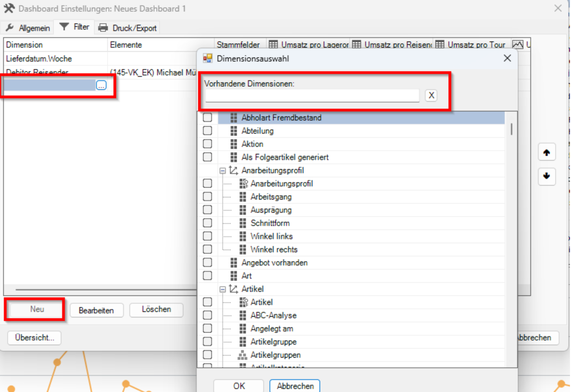
Task: Click the horizontal scrollbar under the filter table
Action: (x=106, y=290)
